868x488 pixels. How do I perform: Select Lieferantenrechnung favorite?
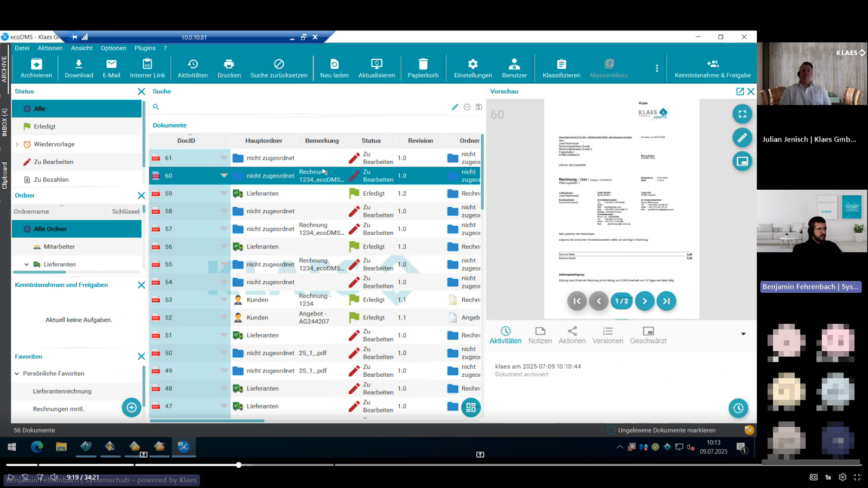coord(62,391)
